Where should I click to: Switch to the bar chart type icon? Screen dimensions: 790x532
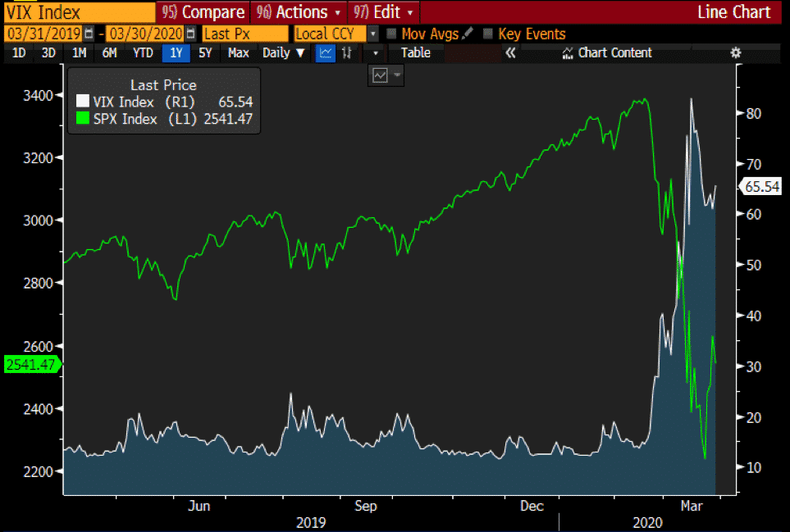tap(347, 52)
